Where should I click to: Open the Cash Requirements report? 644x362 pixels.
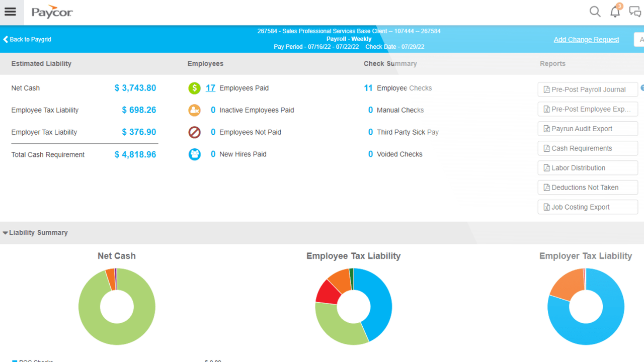click(587, 148)
